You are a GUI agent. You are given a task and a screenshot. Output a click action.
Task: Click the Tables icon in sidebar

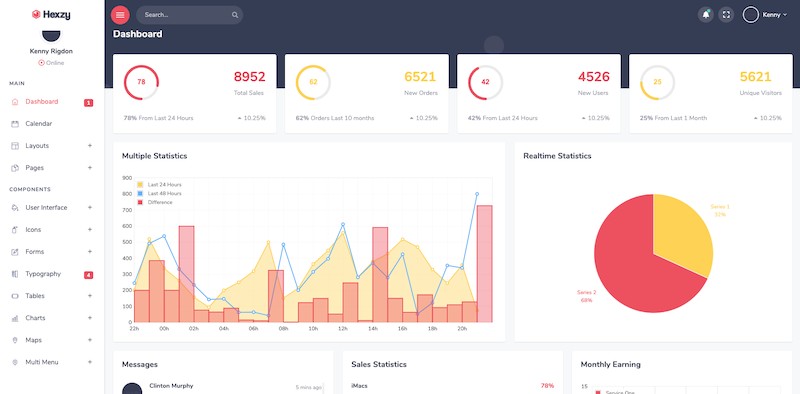(15, 296)
